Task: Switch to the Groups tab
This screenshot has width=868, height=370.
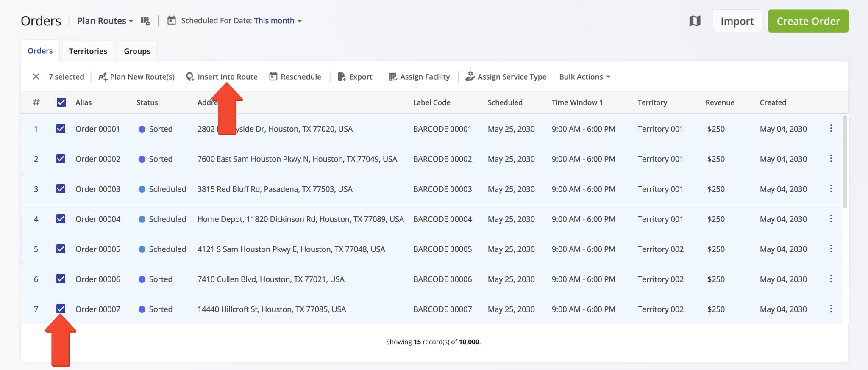Action: coord(137,51)
